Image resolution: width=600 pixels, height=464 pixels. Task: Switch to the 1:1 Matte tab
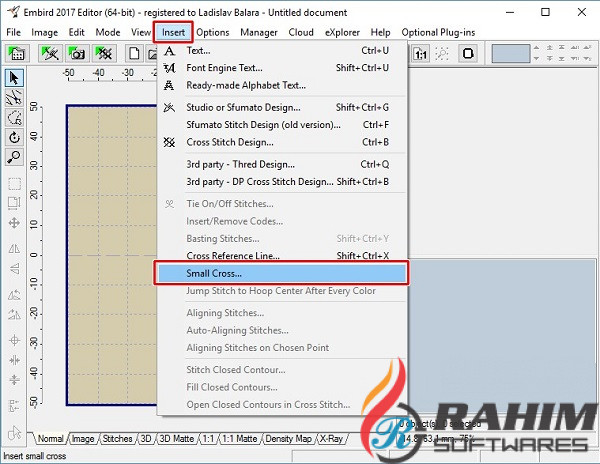coord(240,439)
